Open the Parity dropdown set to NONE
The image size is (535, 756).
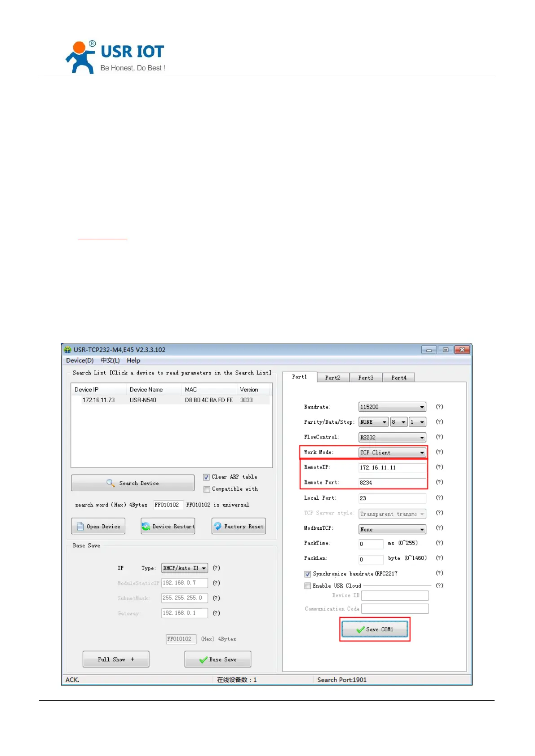(373, 422)
